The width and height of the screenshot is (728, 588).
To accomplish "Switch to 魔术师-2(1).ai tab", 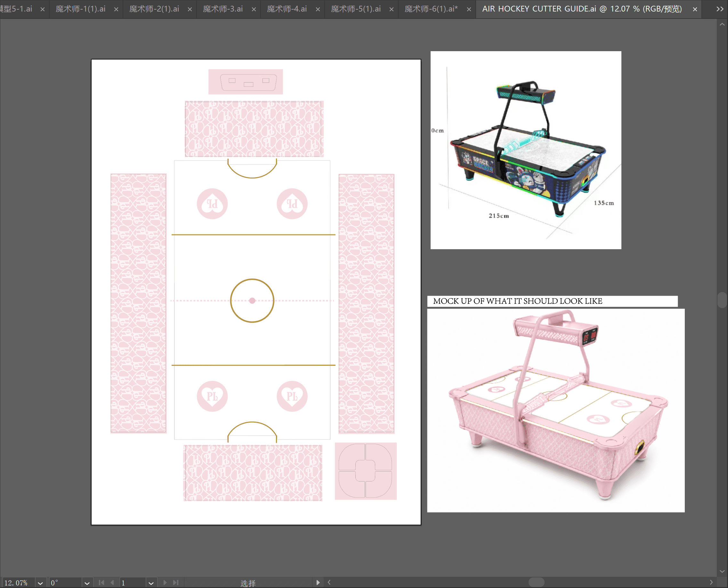I will coord(154,9).
